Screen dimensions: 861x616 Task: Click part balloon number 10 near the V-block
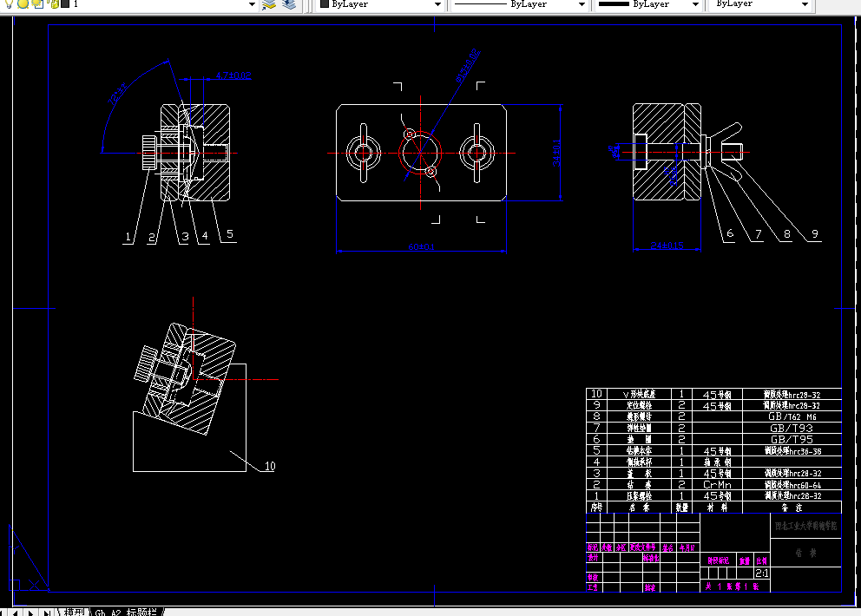(270, 466)
